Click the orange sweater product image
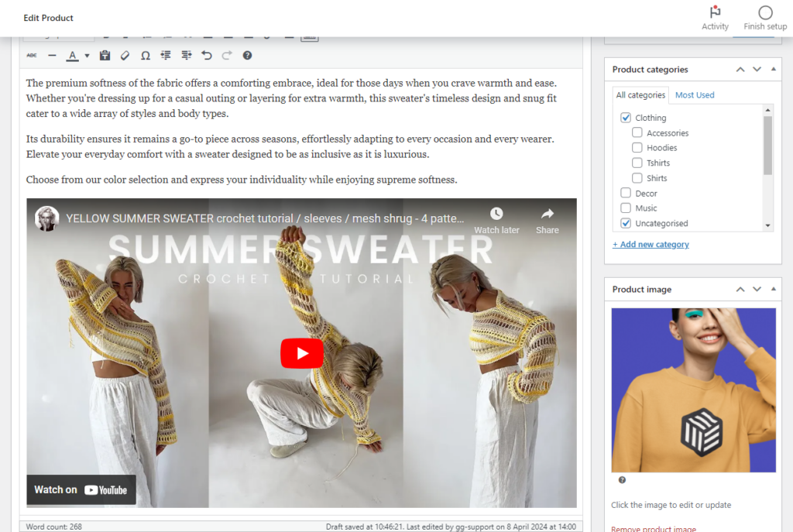Image resolution: width=793 pixels, height=532 pixels. coord(693,390)
